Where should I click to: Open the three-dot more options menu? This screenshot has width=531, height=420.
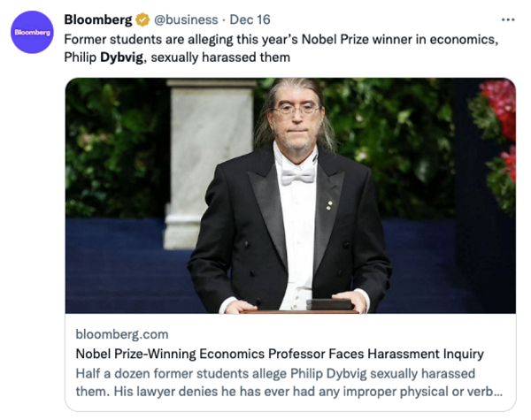point(508,20)
